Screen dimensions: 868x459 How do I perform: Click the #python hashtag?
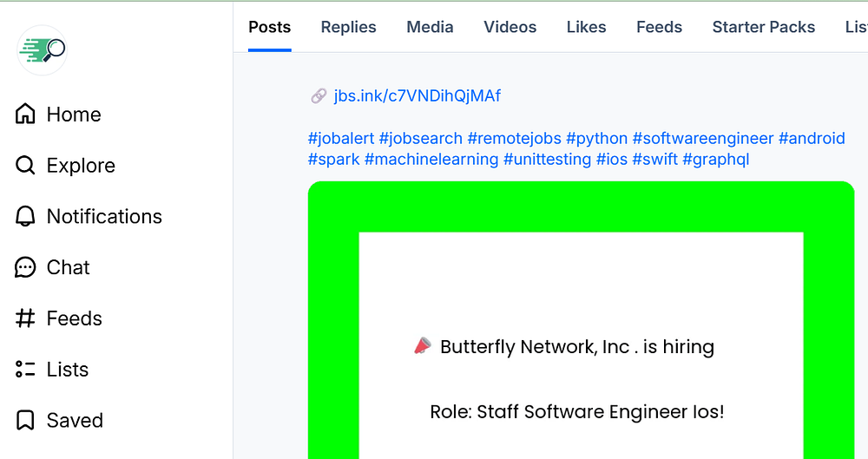tap(597, 139)
